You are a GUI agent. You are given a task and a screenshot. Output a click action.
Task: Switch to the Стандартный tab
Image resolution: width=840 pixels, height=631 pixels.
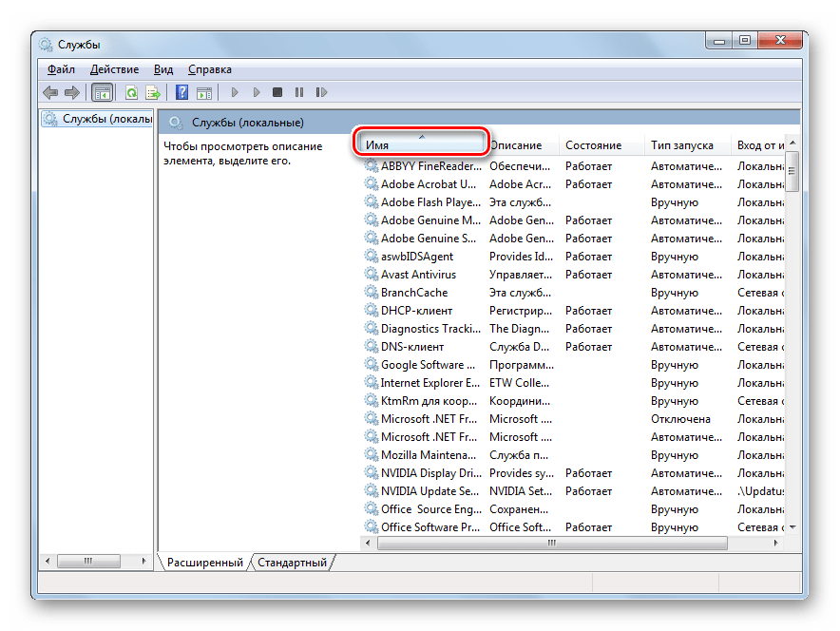[292, 563]
